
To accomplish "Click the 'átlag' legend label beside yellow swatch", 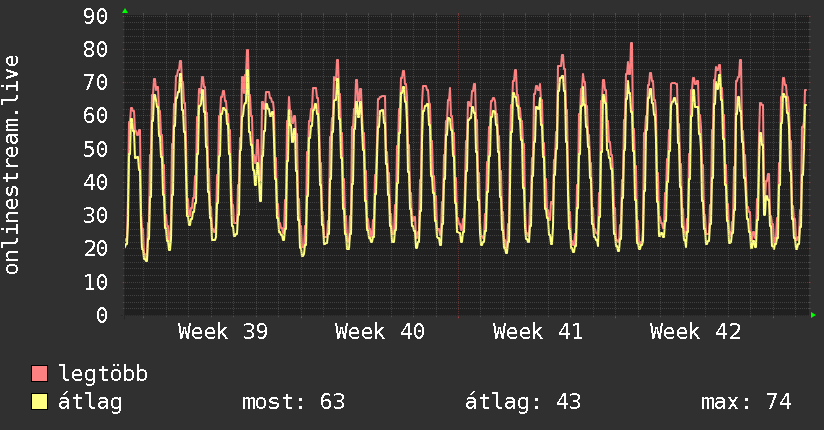I will [90, 402].
